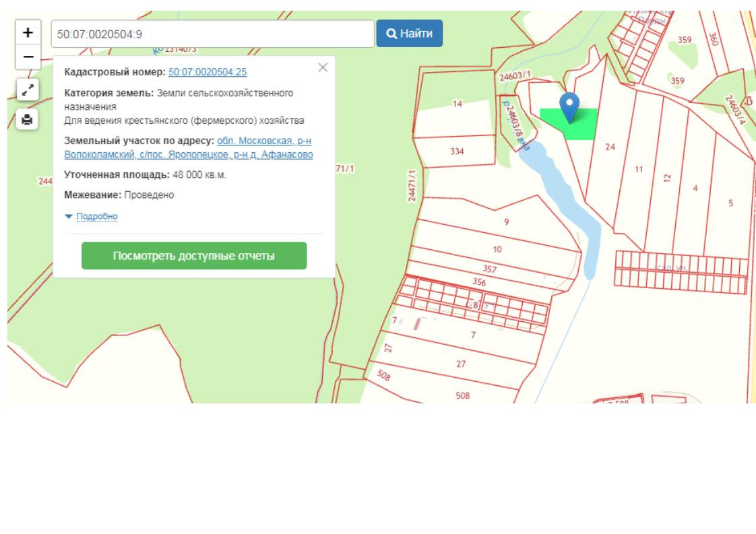Select parcel labeled 508 on map
Viewport: 756px width, 534px height.
[x=462, y=395]
